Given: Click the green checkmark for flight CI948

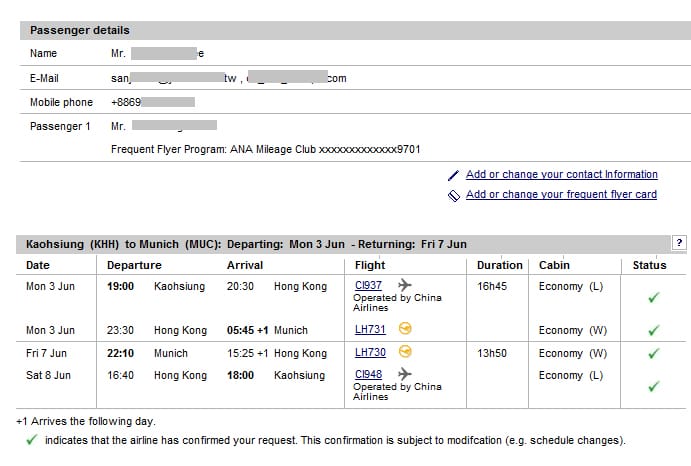Looking at the screenshot, I should [654, 386].
